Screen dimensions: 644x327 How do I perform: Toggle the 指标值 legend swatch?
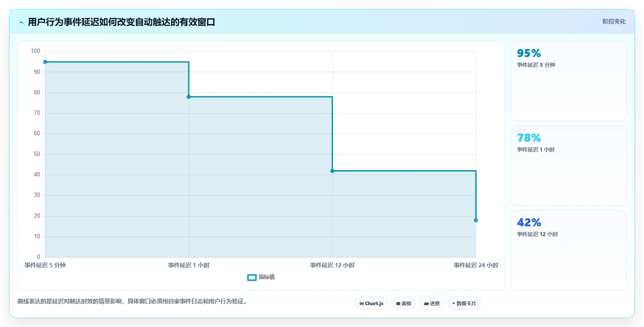tap(252, 277)
